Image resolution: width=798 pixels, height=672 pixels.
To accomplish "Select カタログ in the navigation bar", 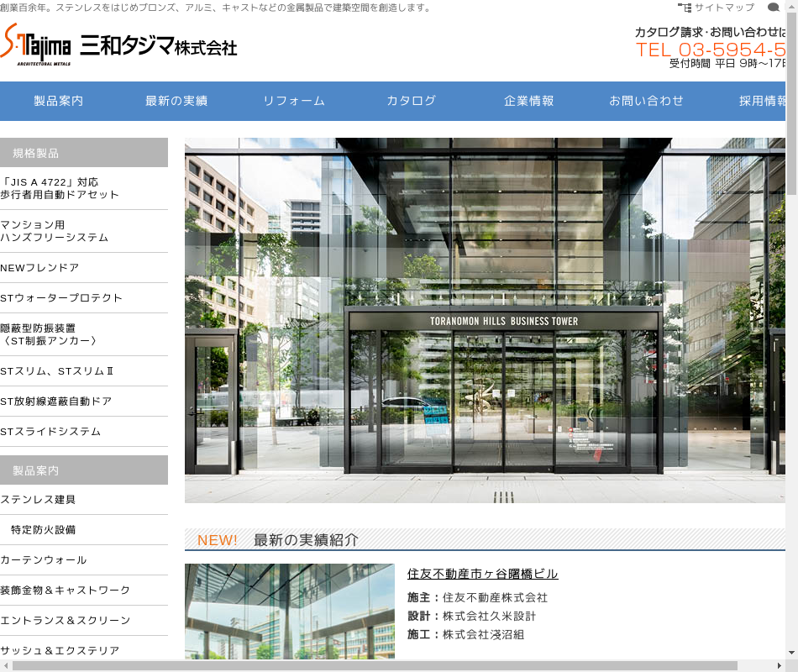I will point(412,101).
